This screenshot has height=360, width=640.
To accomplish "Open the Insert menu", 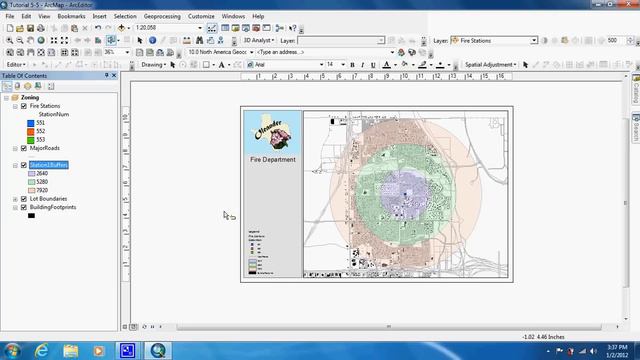I will pos(99,16).
